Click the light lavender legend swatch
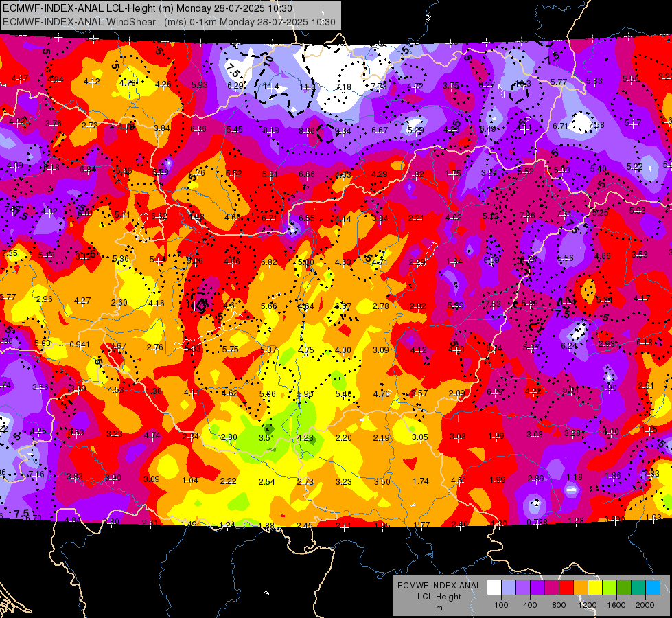The width and height of the screenshot is (672, 618). coord(509,588)
